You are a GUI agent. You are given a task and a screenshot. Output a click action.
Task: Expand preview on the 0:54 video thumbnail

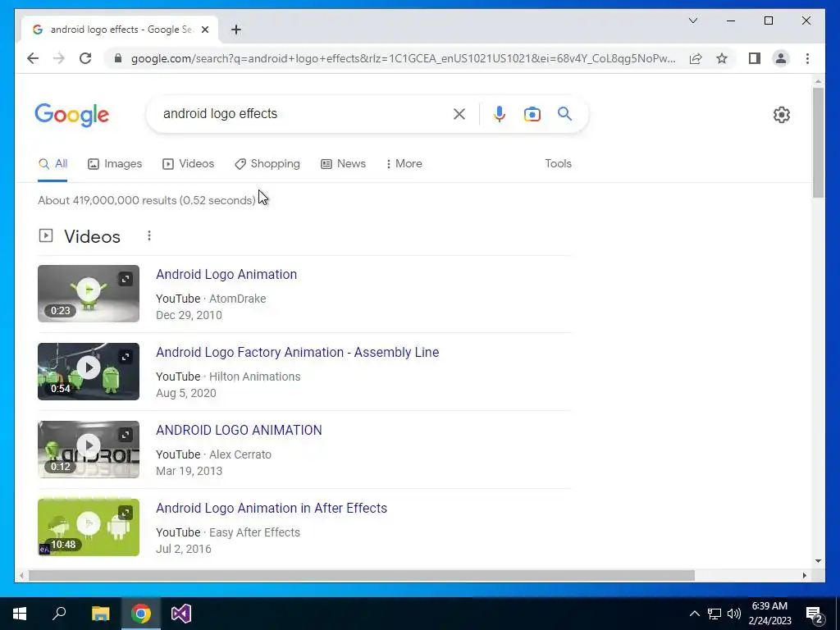pyautogui.click(x=126, y=357)
